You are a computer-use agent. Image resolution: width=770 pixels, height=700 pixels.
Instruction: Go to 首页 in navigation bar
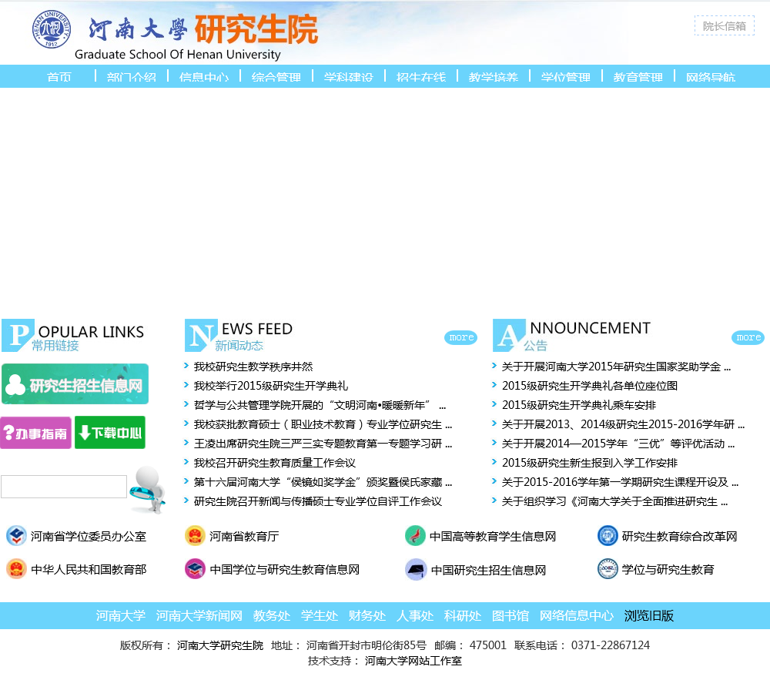pos(59,77)
